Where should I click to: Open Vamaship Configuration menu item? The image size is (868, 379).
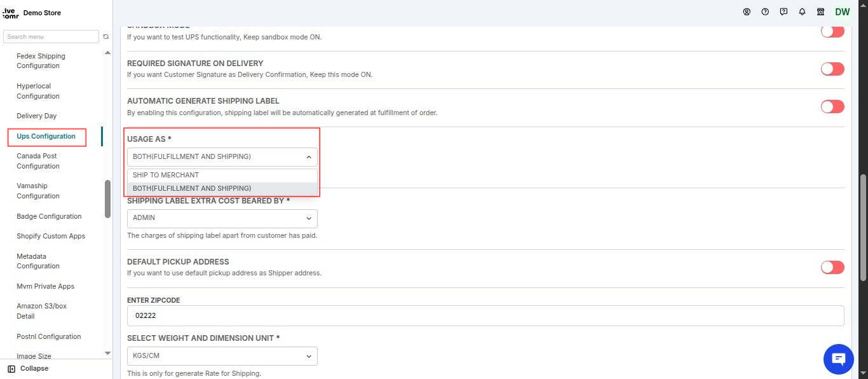[x=37, y=191]
